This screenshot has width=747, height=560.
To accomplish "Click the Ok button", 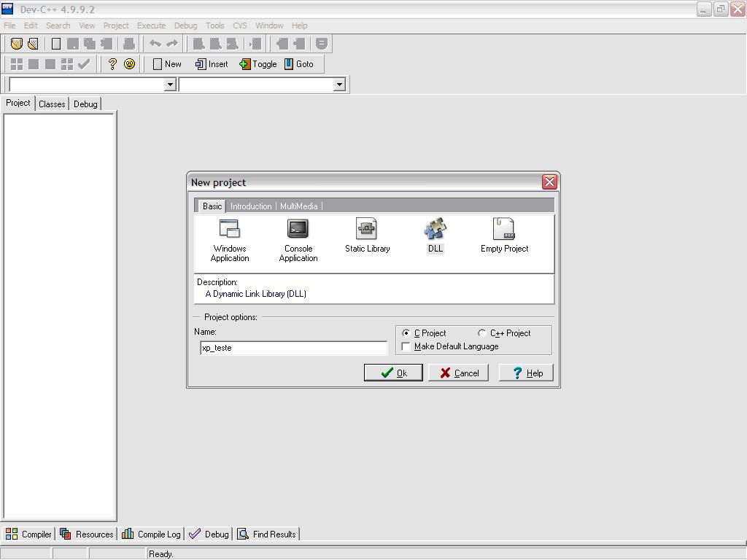I will pos(393,373).
